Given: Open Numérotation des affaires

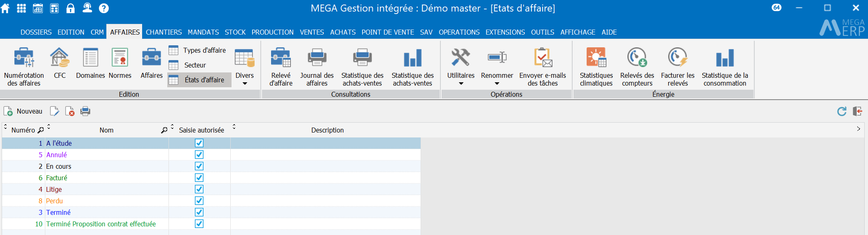Looking at the screenshot, I should click(24, 67).
